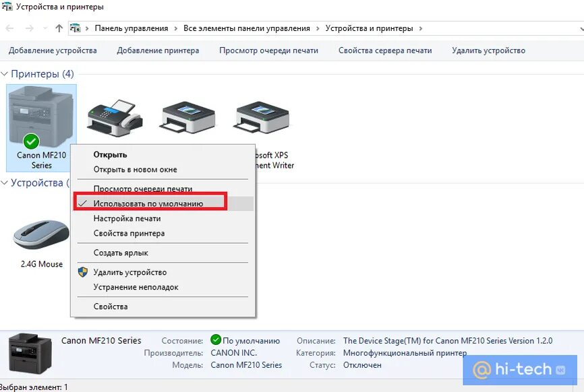Click Добавление принтера in toolbar
Viewport: 584px width, 392px height.
point(158,51)
